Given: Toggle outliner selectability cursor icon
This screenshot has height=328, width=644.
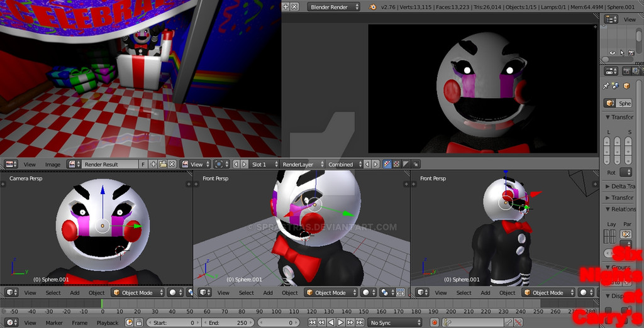Looking at the screenshot, I should [x=622, y=53].
